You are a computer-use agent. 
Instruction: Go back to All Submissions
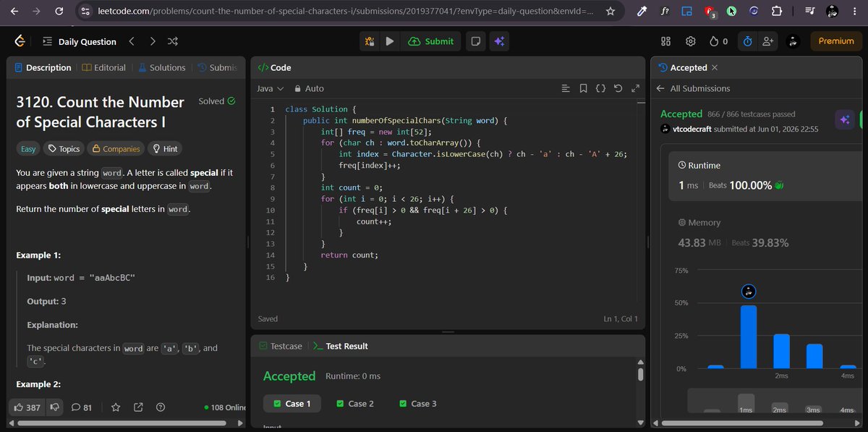point(693,88)
